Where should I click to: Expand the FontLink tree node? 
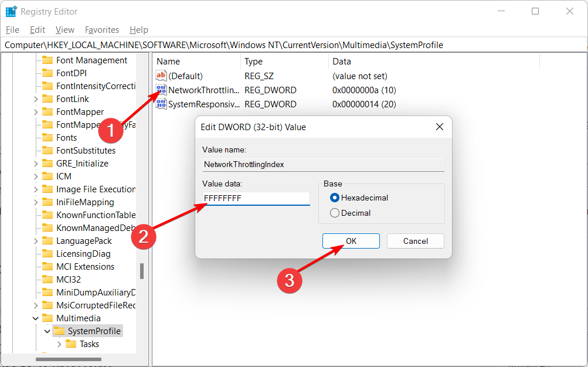[35, 98]
